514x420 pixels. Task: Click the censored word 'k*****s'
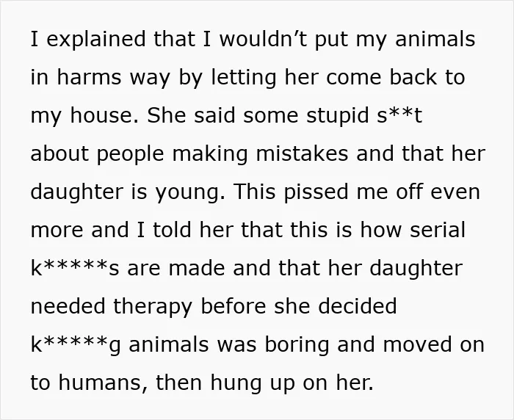click(75, 268)
